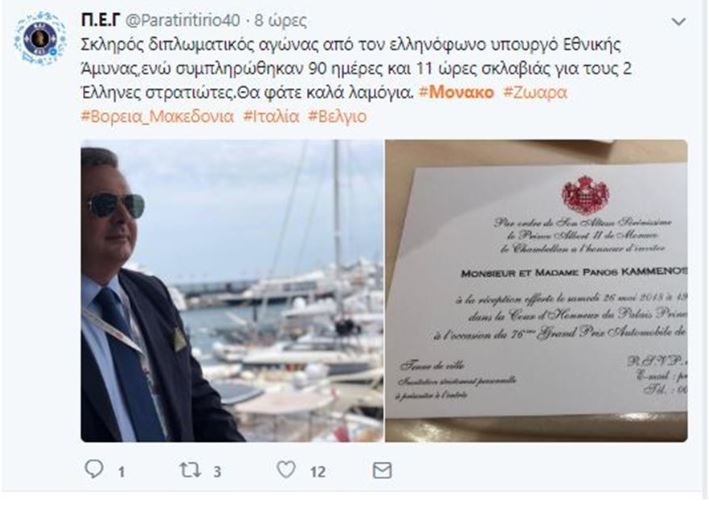Open the 8 ώρες timestamp link
The image size is (709, 508).
[x=281, y=20]
